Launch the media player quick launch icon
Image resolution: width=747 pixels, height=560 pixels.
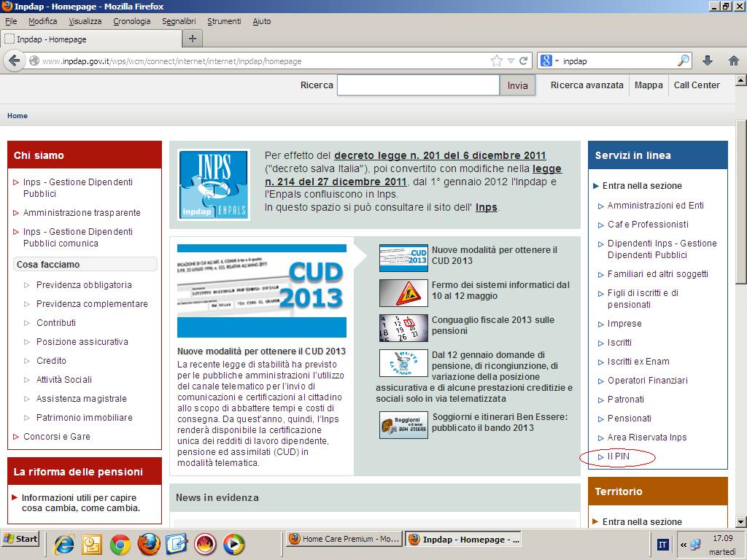pyautogui.click(x=233, y=544)
